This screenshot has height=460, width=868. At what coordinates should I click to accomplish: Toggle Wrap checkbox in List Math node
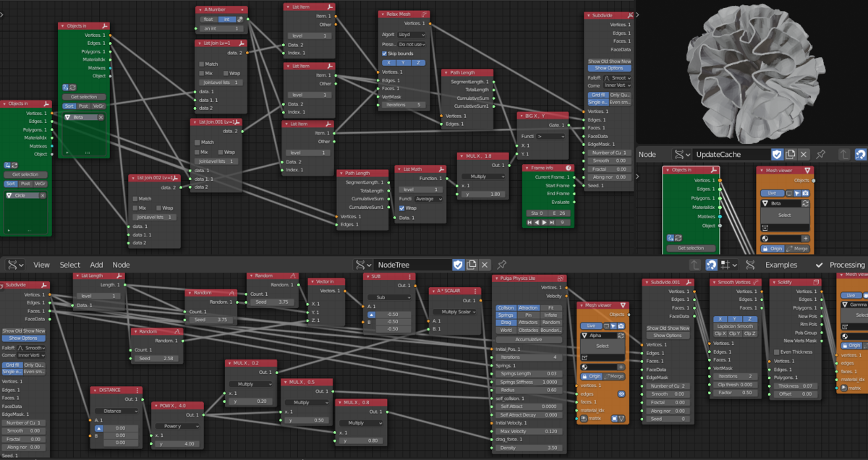(401, 208)
